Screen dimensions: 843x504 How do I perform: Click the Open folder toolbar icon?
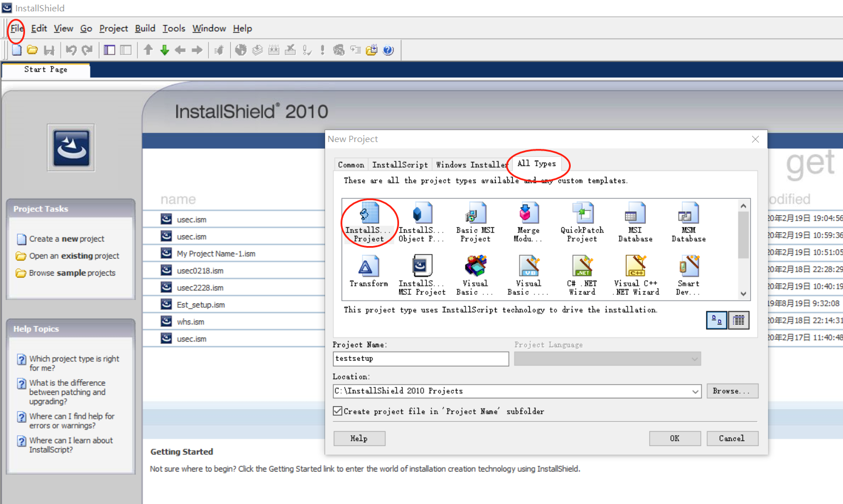pyautogui.click(x=32, y=50)
